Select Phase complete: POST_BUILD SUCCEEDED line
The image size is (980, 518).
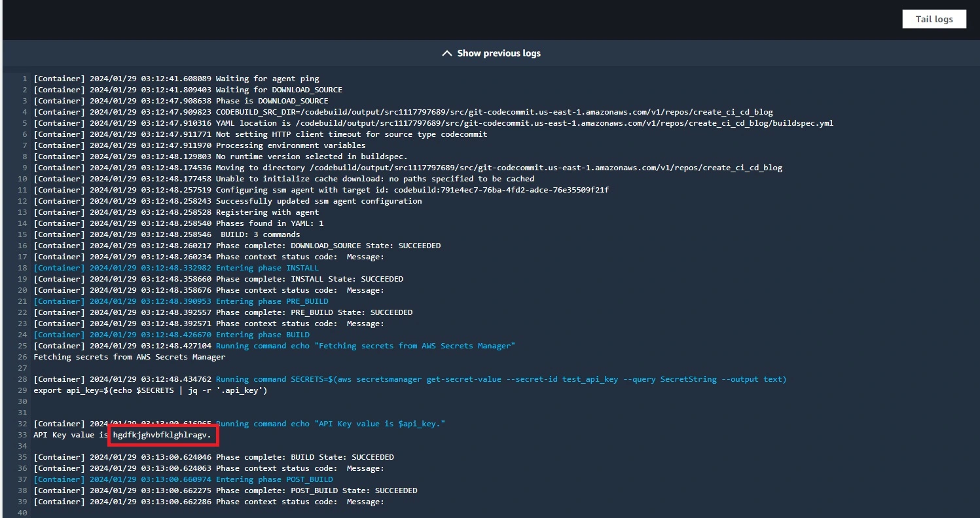coord(226,490)
